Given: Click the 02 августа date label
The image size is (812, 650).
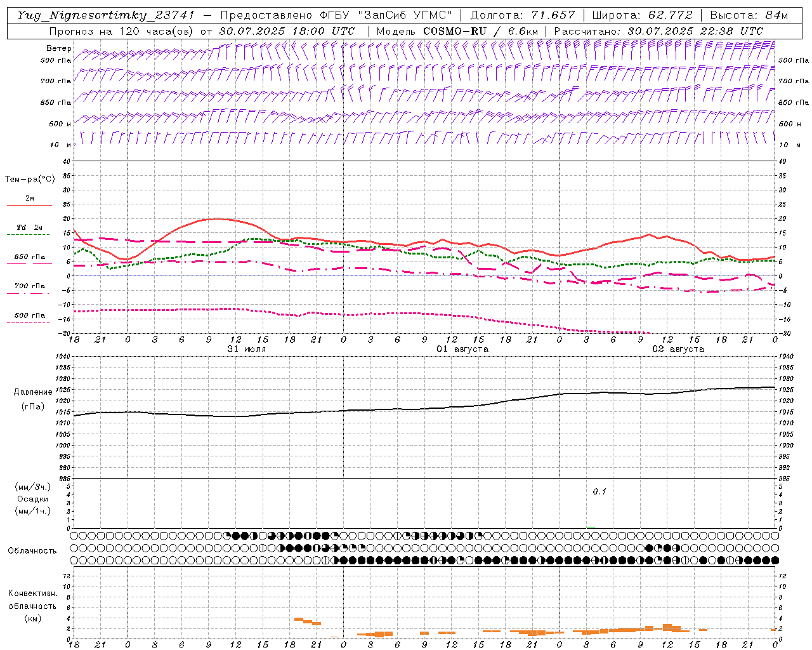Looking at the screenshot, I should coord(678,349).
